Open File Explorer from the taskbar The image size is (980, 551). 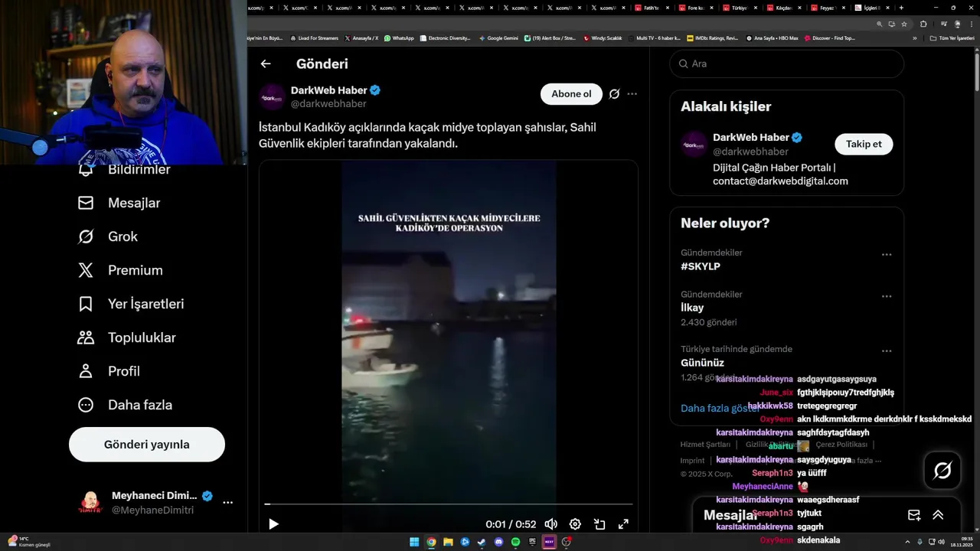coord(448,542)
